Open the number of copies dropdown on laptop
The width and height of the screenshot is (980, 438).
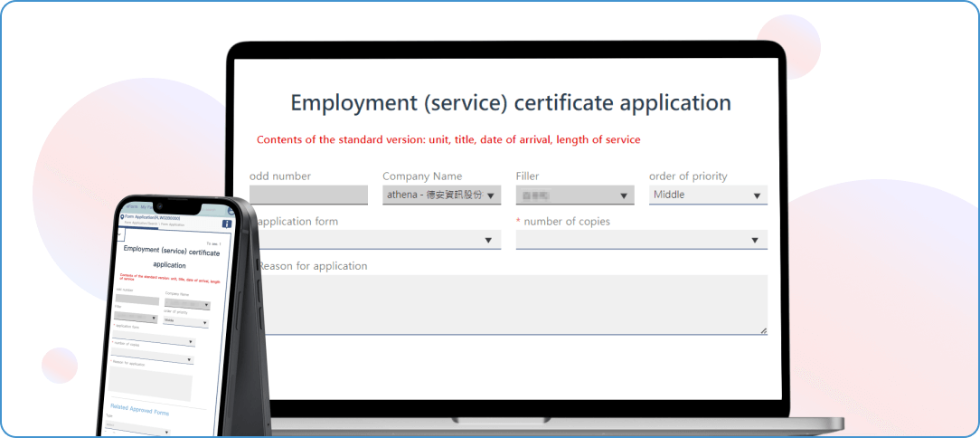click(641, 240)
